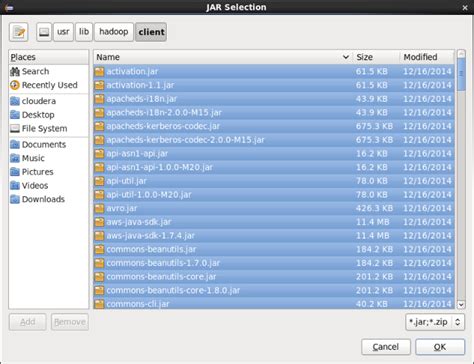This screenshot has height=364, width=474.
Task: Open the cloudera home folder
Action: point(33,101)
